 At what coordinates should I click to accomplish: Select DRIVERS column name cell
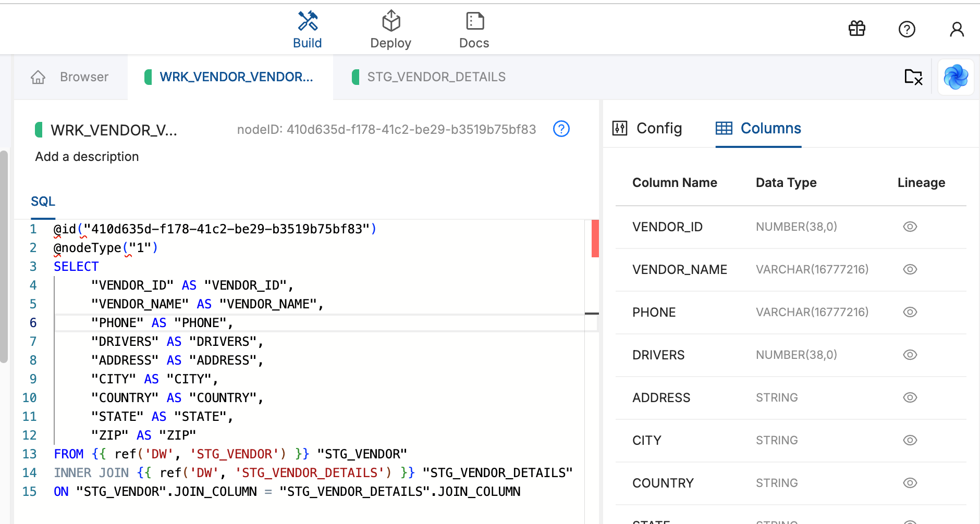point(658,355)
